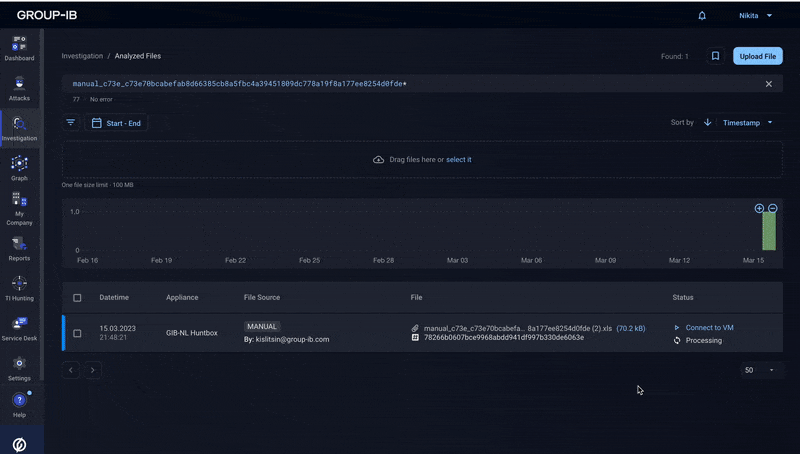Click the GROUP-IB logo

tap(47, 15)
